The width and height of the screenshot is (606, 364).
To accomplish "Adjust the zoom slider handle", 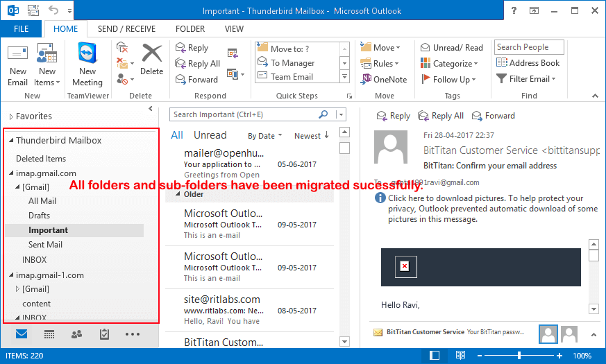I will pos(519,356).
